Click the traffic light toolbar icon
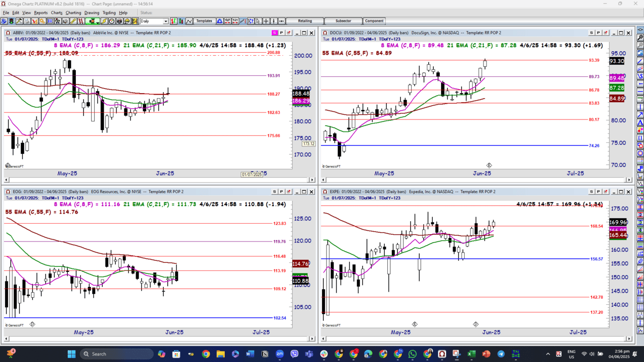The height and width of the screenshot is (362, 644). (11, 21)
